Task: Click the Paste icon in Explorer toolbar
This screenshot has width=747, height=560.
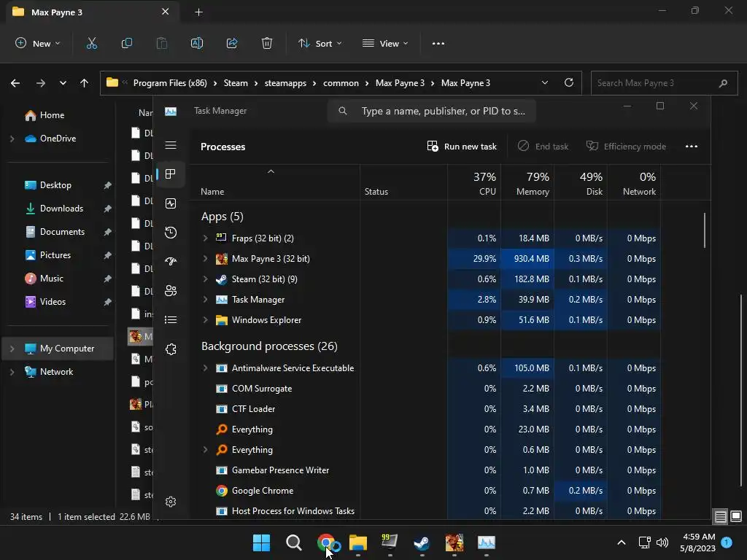Action: tap(162, 43)
